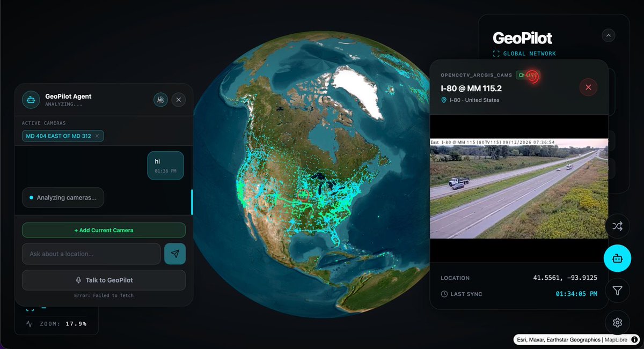Click the LAST SYNC clock icon
This screenshot has width=644, height=349.
point(444,294)
